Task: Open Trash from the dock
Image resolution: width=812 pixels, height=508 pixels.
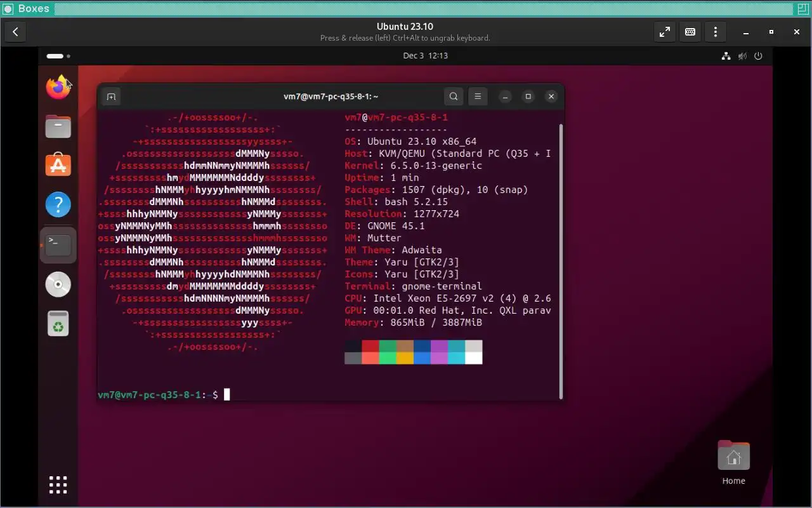Action: pos(58,324)
